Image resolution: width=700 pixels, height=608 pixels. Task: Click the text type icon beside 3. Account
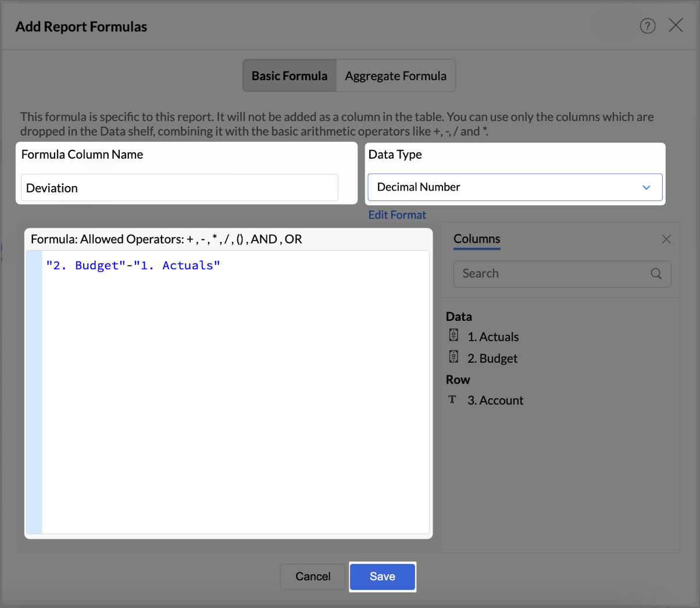click(x=452, y=399)
